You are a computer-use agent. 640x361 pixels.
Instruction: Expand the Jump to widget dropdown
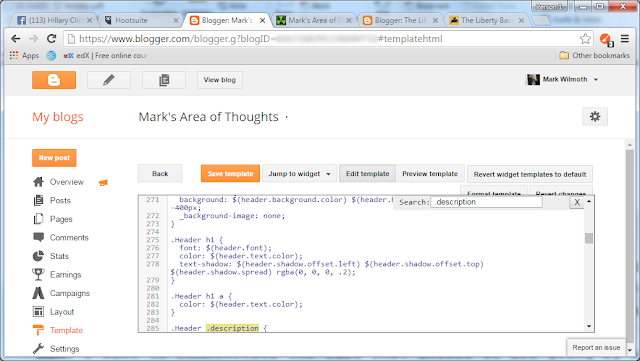[299, 174]
